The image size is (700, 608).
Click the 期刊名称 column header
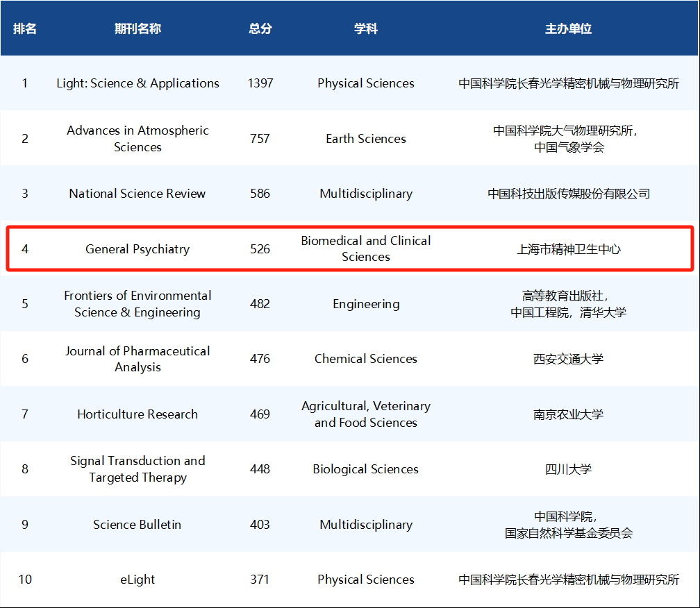[137, 28]
